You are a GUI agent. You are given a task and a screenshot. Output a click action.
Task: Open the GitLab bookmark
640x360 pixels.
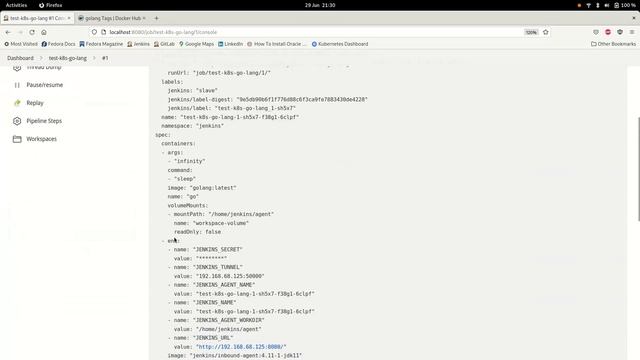click(164, 44)
